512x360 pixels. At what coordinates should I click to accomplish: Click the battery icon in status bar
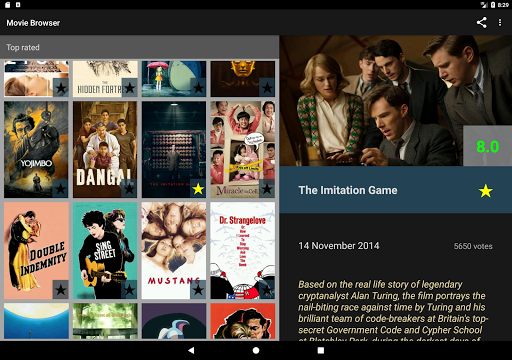coord(493,5)
